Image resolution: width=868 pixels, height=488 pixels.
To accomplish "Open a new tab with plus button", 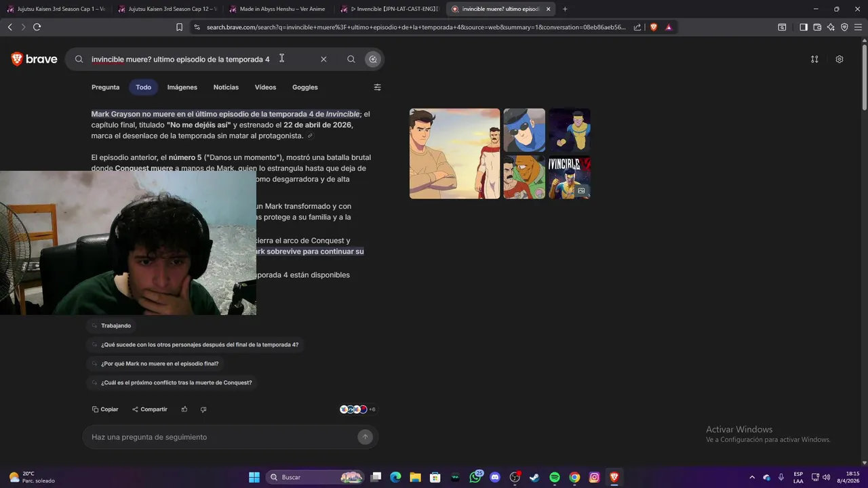I will (x=565, y=9).
